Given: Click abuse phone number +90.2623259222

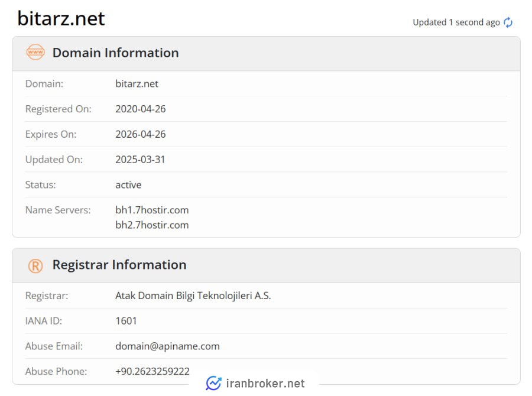Looking at the screenshot, I should pyautogui.click(x=153, y=371).
